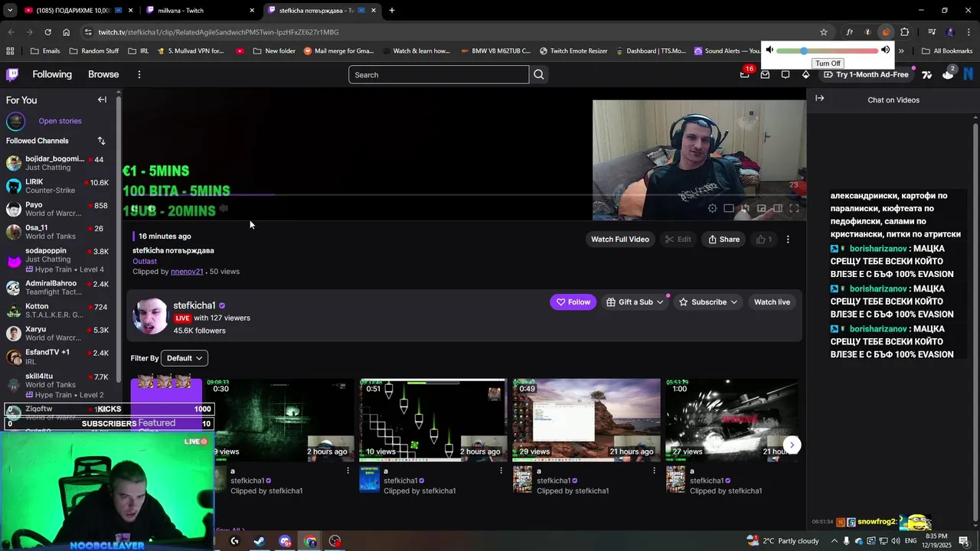Open Chrome from the taskbar
980x551 pixels.
[x=310, y=541]
